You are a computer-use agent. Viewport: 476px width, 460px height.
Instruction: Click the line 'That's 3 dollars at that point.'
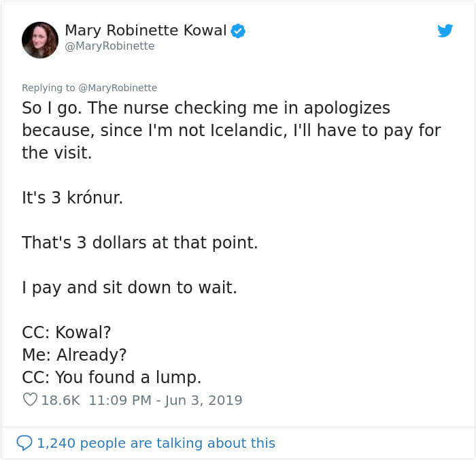point(139,242)
